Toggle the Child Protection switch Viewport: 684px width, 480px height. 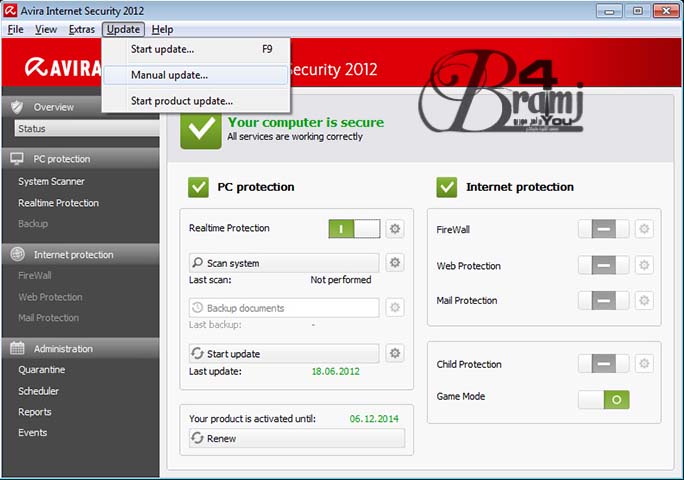pyautogui.click(x=604, y=363)
